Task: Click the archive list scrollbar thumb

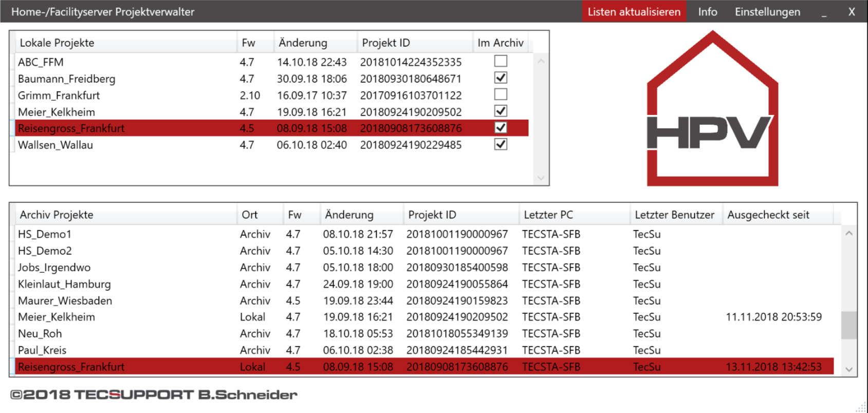Action: click(849, 325)
